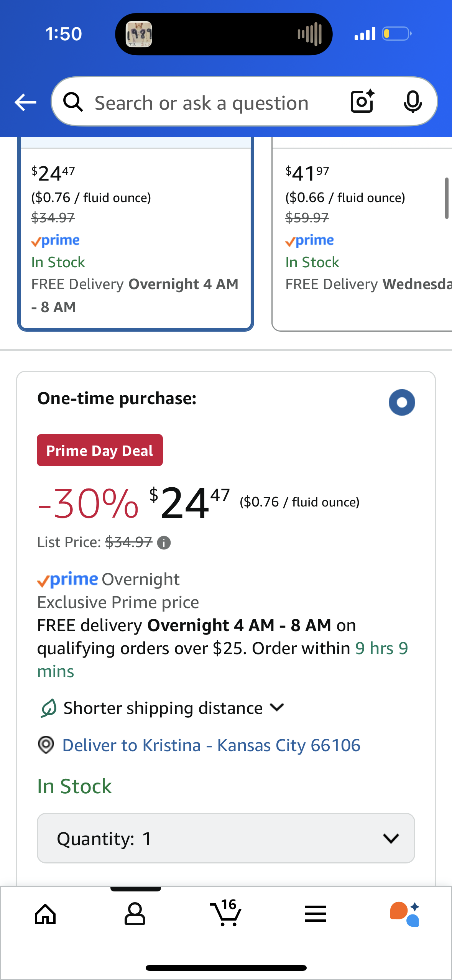The width and height of the screenshot is (452, 980).
Task: Tap the microphone voice search icon
Action: tap(413, 102)
